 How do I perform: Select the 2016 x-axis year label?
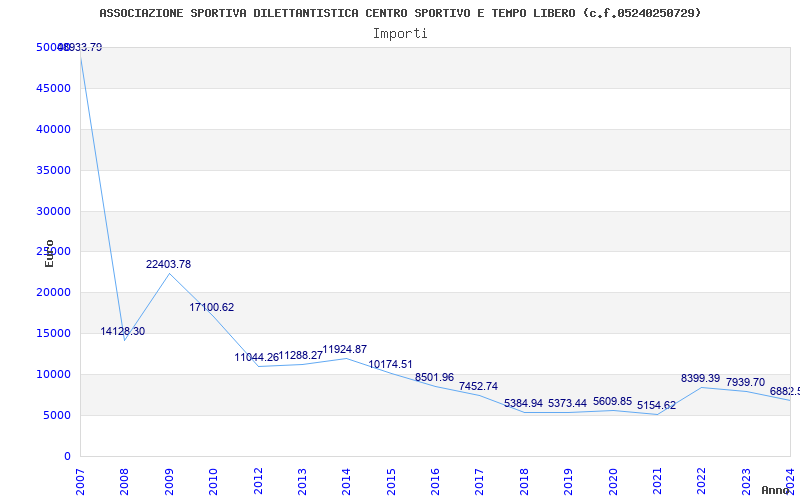(x=435, y=482)
